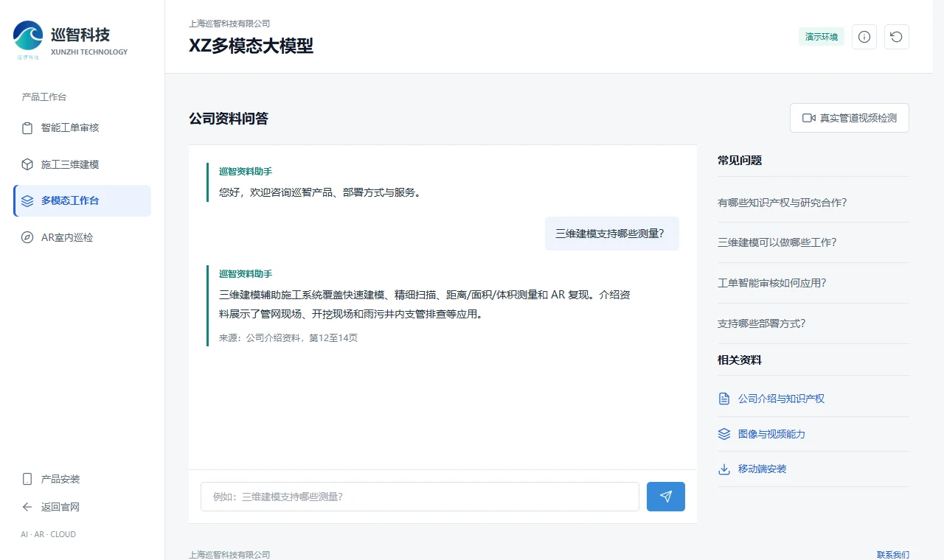Open AR室内巡检 in the sidebar
The height and width of the screenshot is (560, 944).
[x=82, y=237]
